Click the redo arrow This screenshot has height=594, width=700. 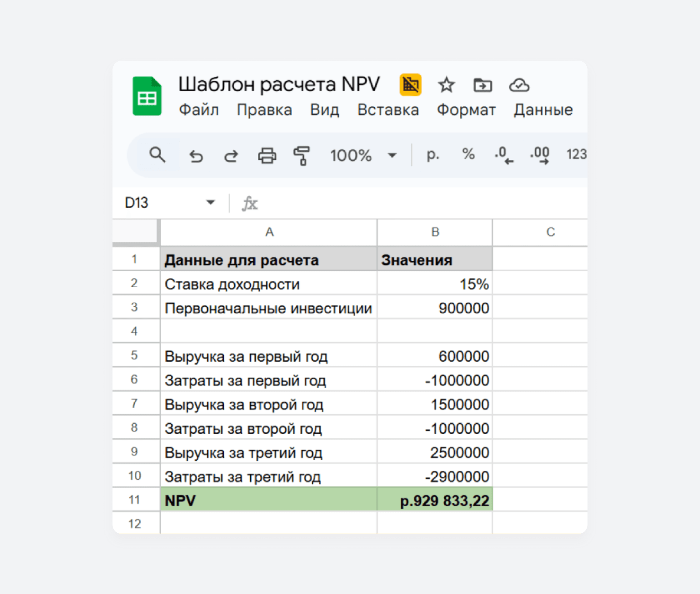point(231,156)
